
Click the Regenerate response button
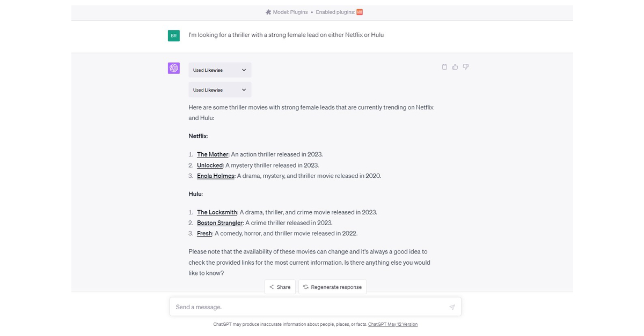[332, 287]
